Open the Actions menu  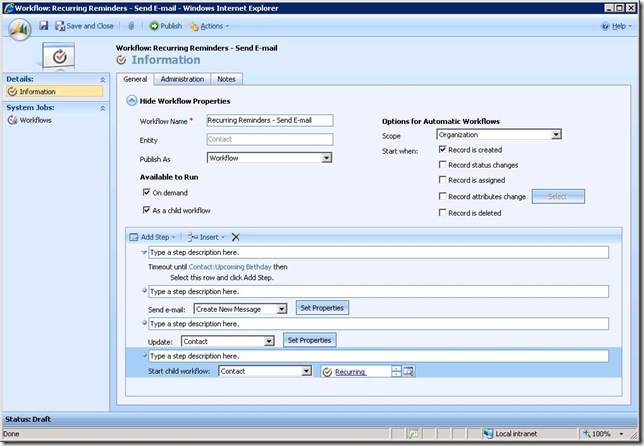[209, 26]
